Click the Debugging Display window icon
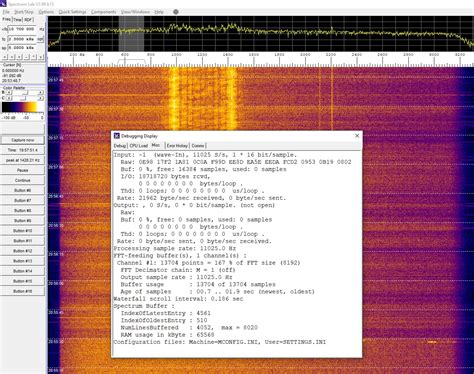 point(117,136)
